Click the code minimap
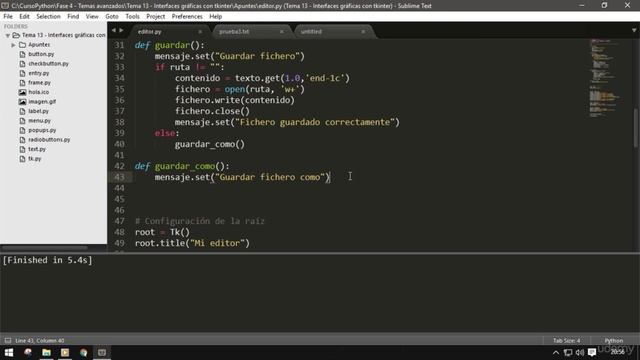This screenshot has height=360, width=640. (x=606, y=78)
